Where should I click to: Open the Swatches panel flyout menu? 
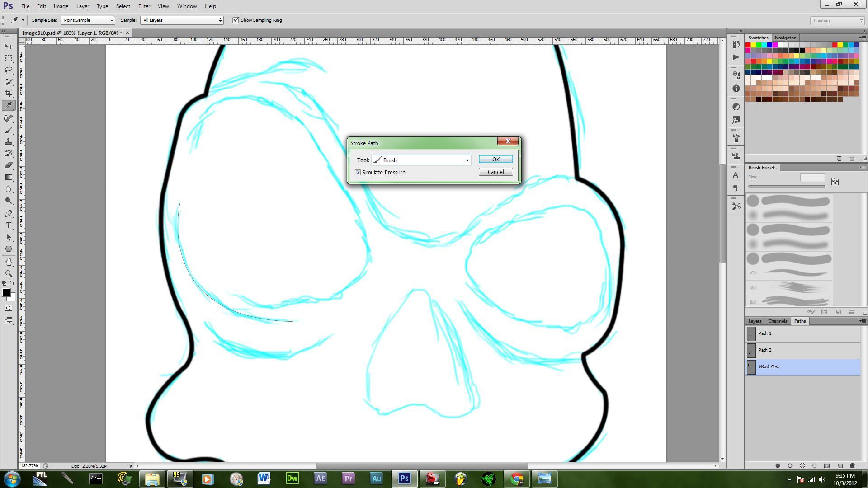862,38
